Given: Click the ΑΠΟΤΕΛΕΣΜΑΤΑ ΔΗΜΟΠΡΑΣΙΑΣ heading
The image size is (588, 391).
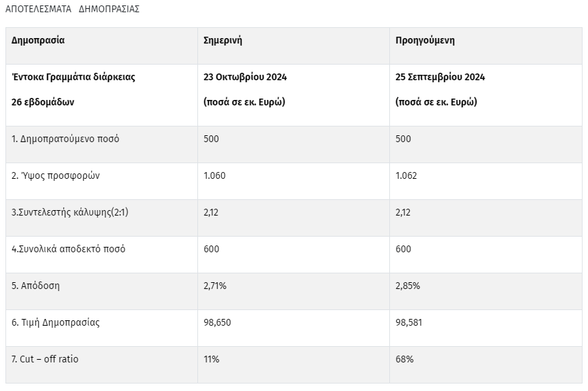Looking at the screenshot, I should (72, 10).
